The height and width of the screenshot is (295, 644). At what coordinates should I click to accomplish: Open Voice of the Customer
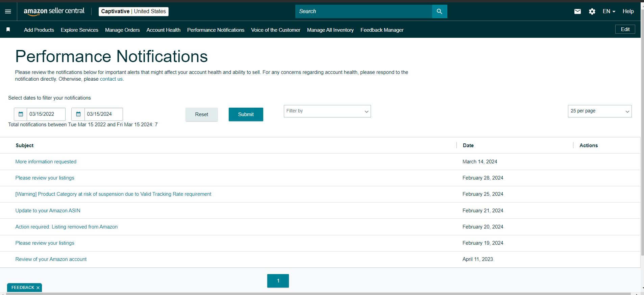(276, 30)
